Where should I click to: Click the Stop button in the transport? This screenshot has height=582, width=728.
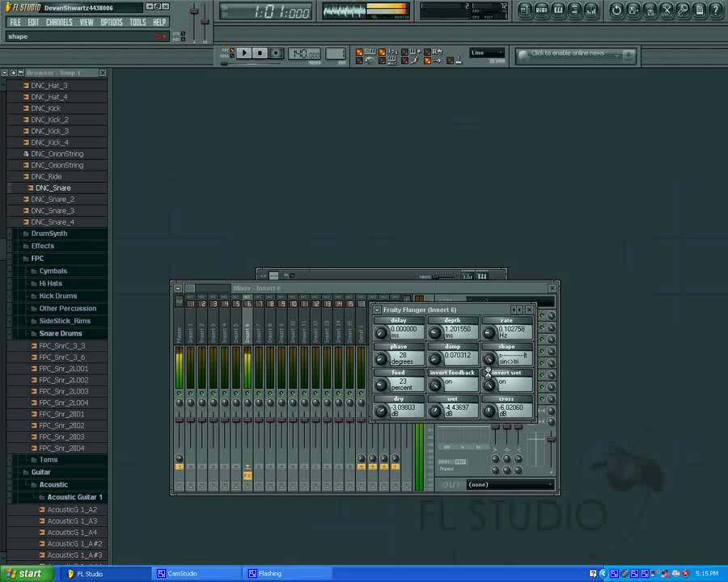(x=260, y=53)
